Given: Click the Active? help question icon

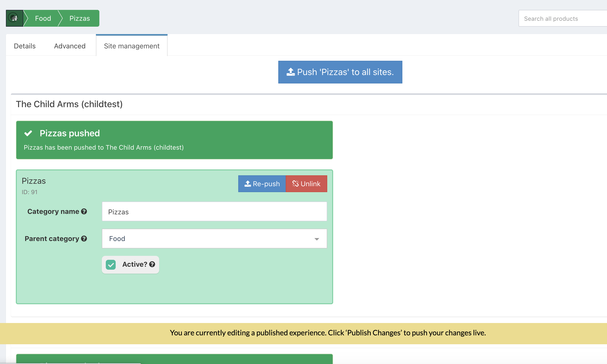Looking at the screenshot, I should click(152, 264).
